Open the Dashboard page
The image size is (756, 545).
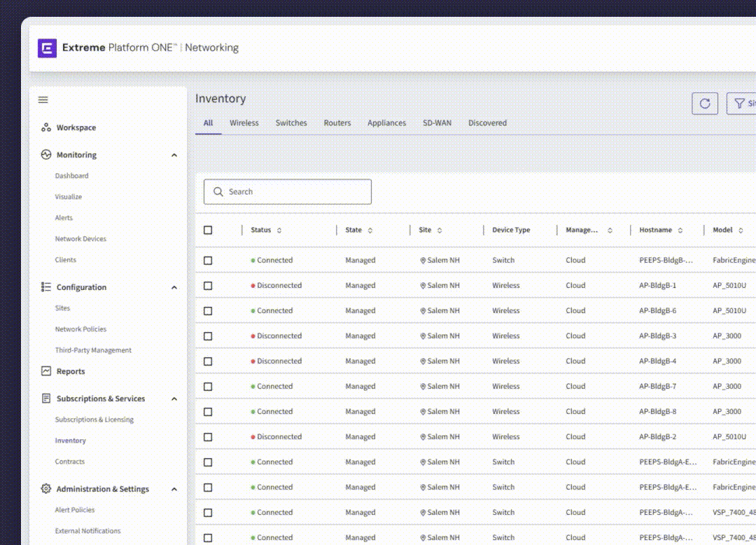[72, 176]
